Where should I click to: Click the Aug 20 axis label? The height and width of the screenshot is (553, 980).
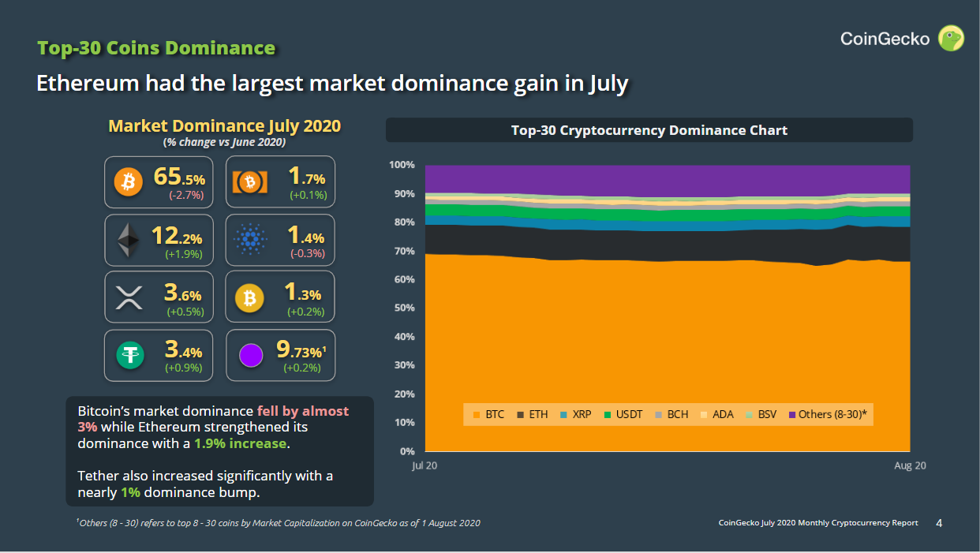point(910,465)
